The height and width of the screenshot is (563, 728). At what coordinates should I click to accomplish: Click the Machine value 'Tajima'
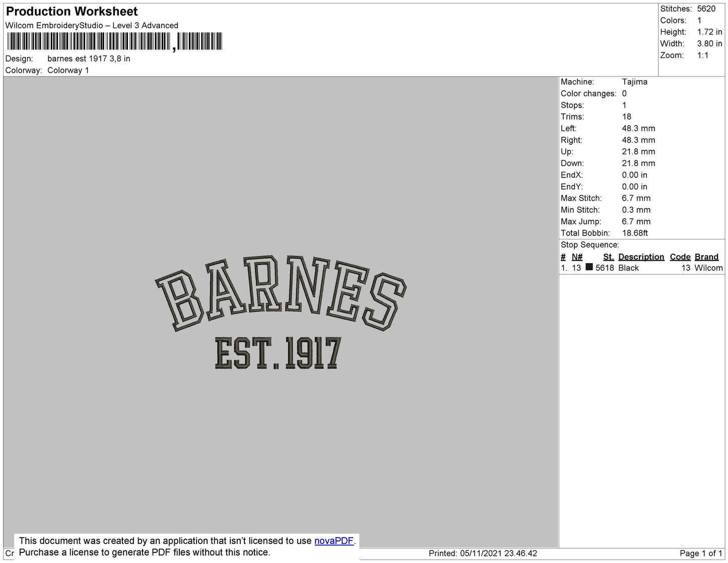pos(635,82)
